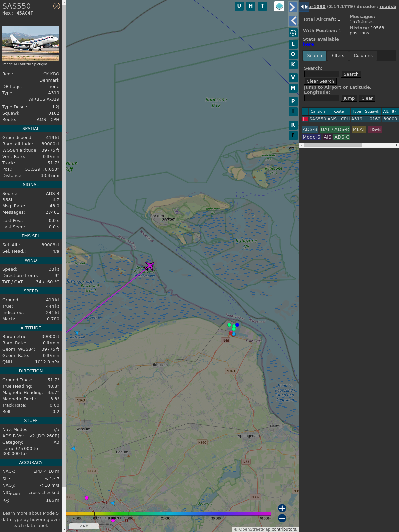Collapse sidebar with left chevron button
This screenshot has height=532, width=399.
(x=293, y=21)
